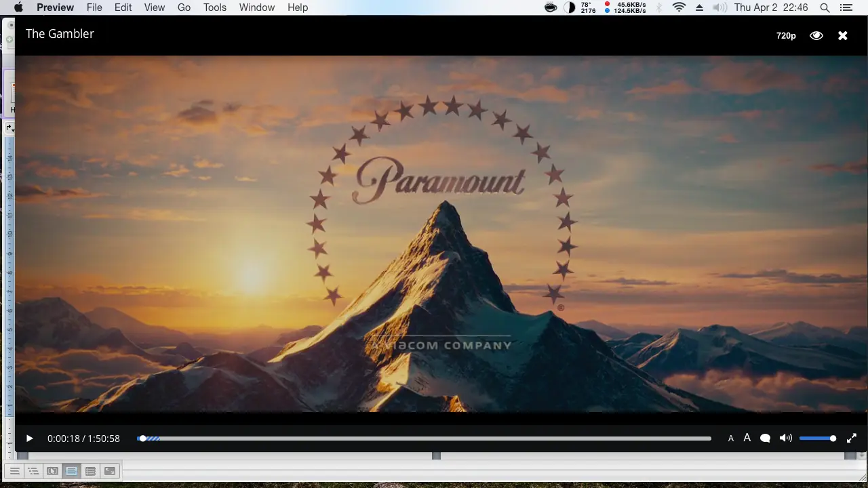
Task: Mute the video player sound
Action: 786,439
